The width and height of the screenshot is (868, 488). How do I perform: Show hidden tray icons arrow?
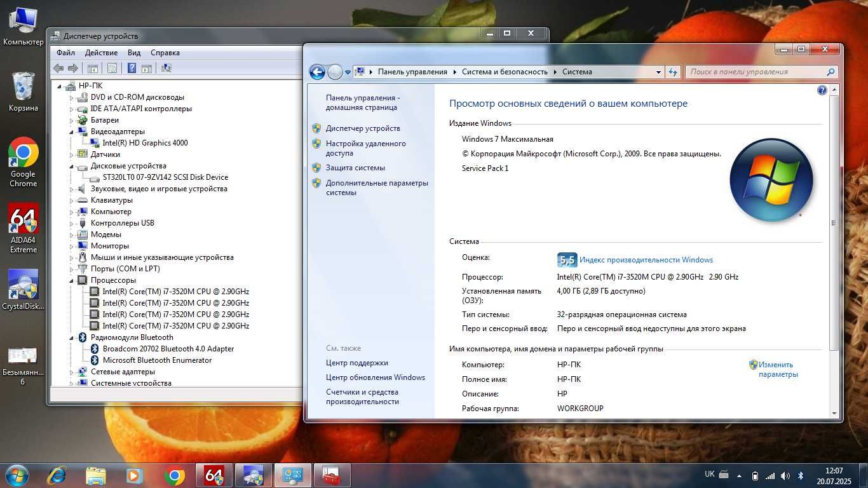(739, 475)
